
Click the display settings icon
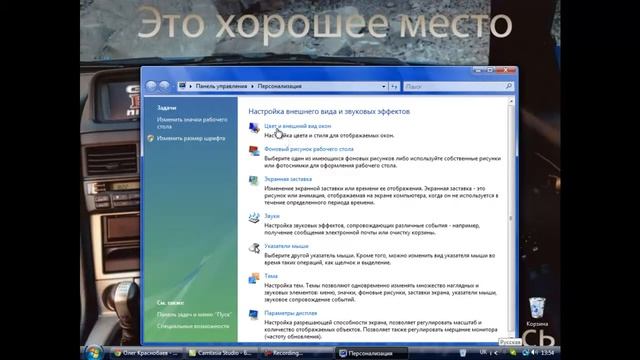click(x=254, y=315)
